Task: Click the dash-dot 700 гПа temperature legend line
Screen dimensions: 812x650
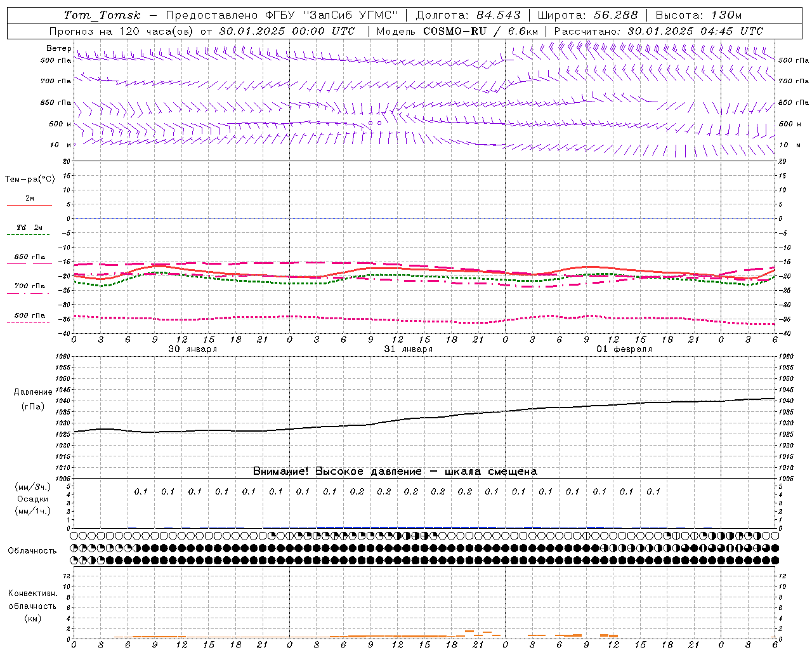Action: click(x=29, y=293)
